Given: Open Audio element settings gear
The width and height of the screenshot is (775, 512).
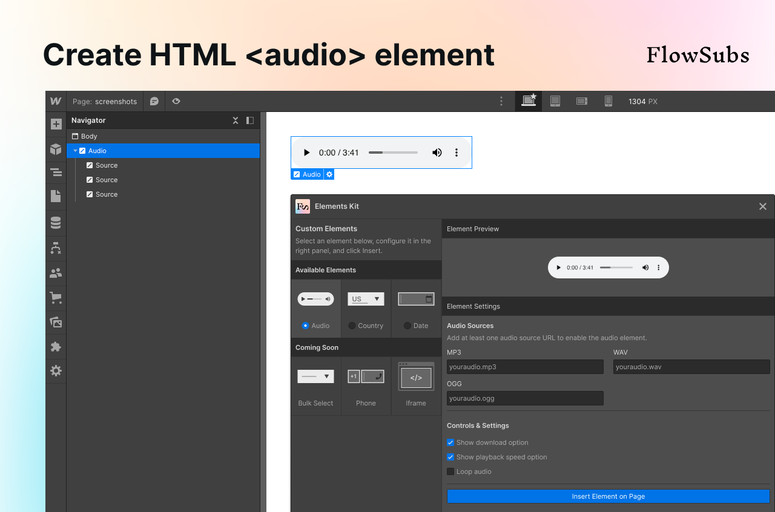Looking at the screenshot, I should [x=329, y=174].
